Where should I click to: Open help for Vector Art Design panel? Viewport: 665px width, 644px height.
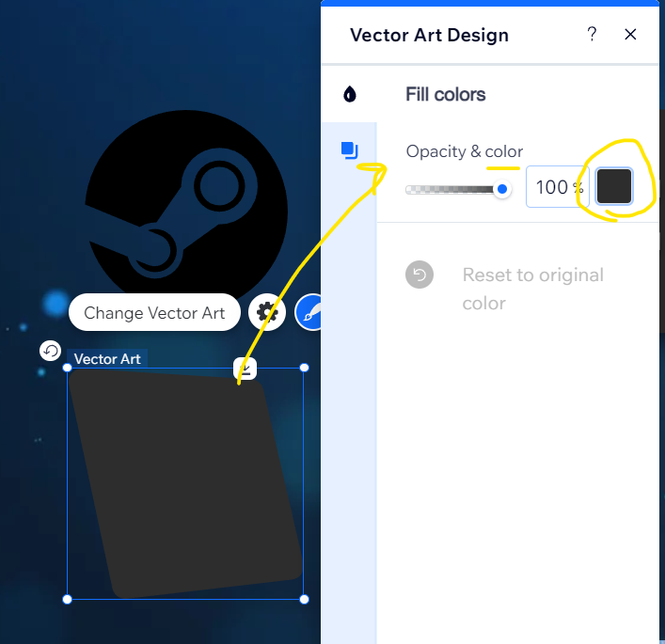592,34
